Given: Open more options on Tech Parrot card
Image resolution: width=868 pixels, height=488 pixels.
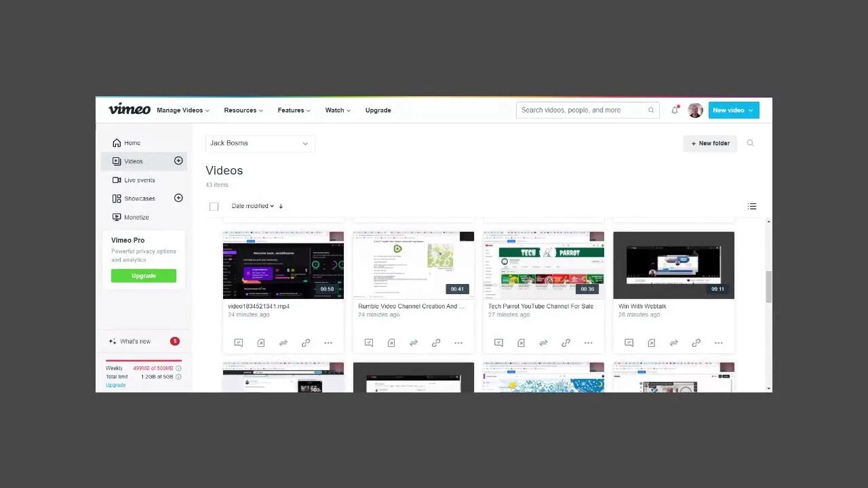Looking at the screenshot, I should point(589,343).
